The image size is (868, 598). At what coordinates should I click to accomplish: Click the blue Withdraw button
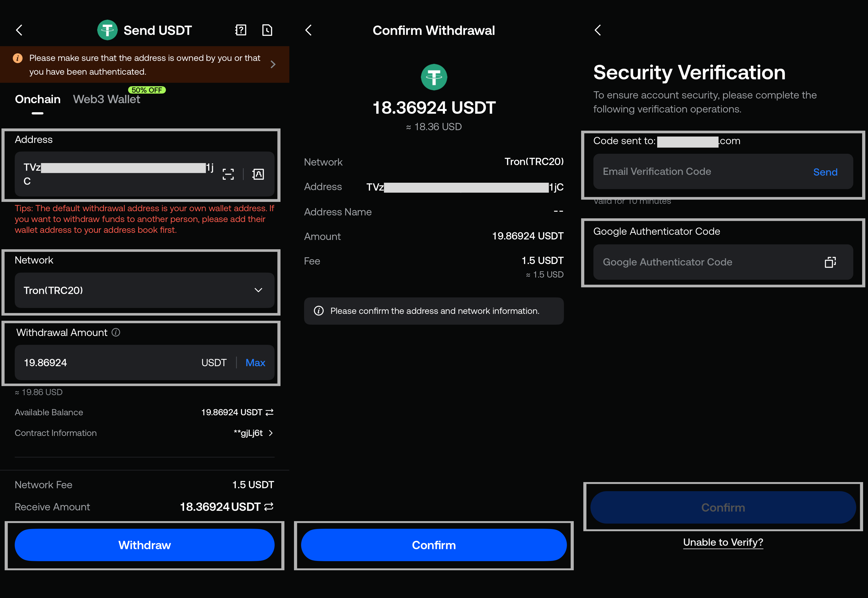click(x=145, y=545)
